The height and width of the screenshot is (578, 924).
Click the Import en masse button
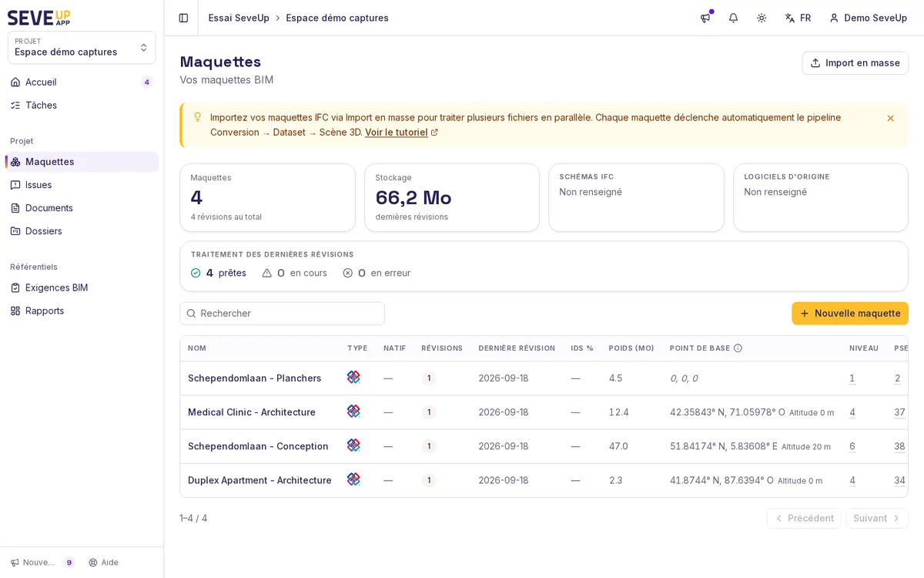pos(855,63)
